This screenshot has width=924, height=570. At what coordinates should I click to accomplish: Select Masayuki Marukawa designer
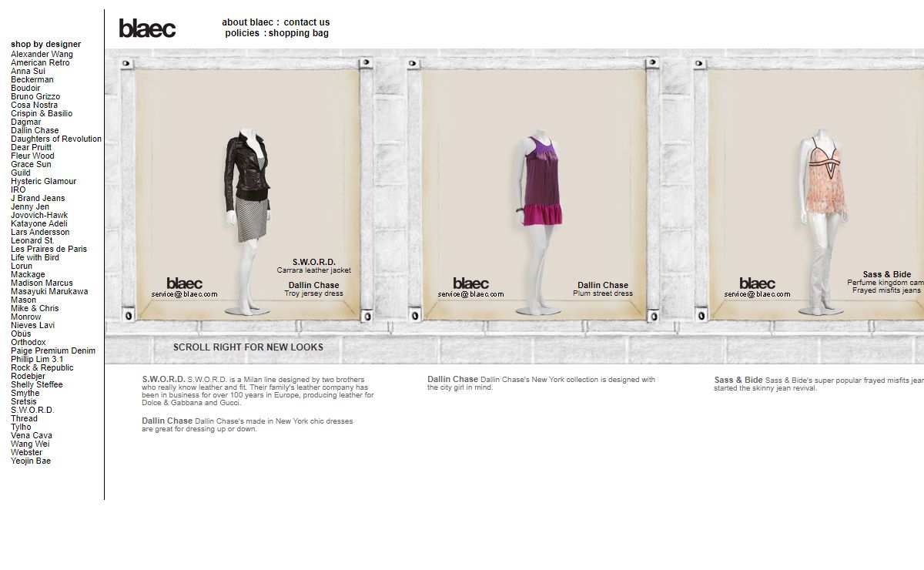tap(49, 291)
